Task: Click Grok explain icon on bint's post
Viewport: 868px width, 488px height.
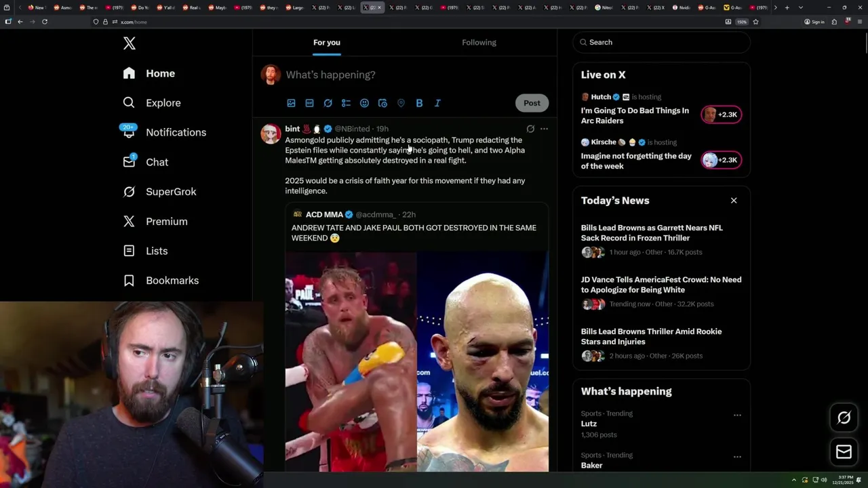Action: 530,129
